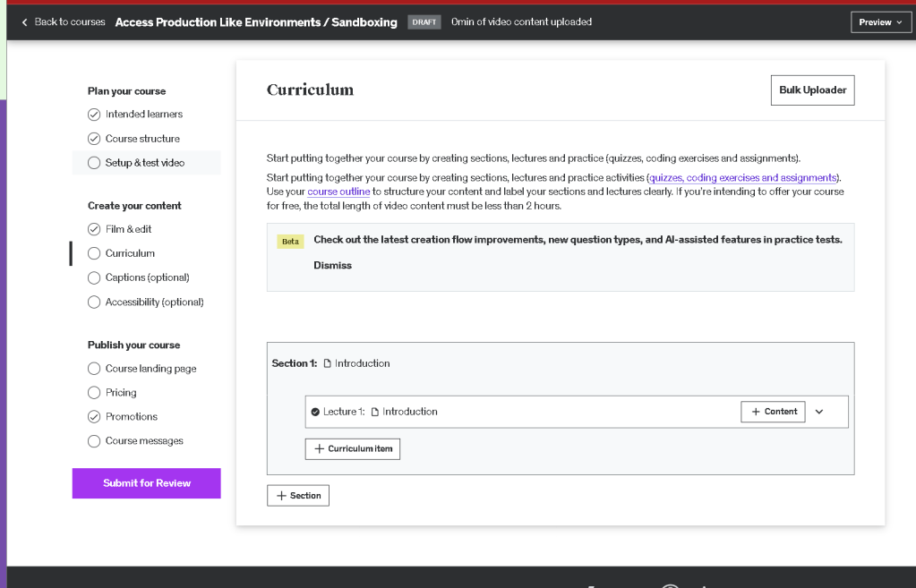Click the Curriculum item button

coord(352,449)
